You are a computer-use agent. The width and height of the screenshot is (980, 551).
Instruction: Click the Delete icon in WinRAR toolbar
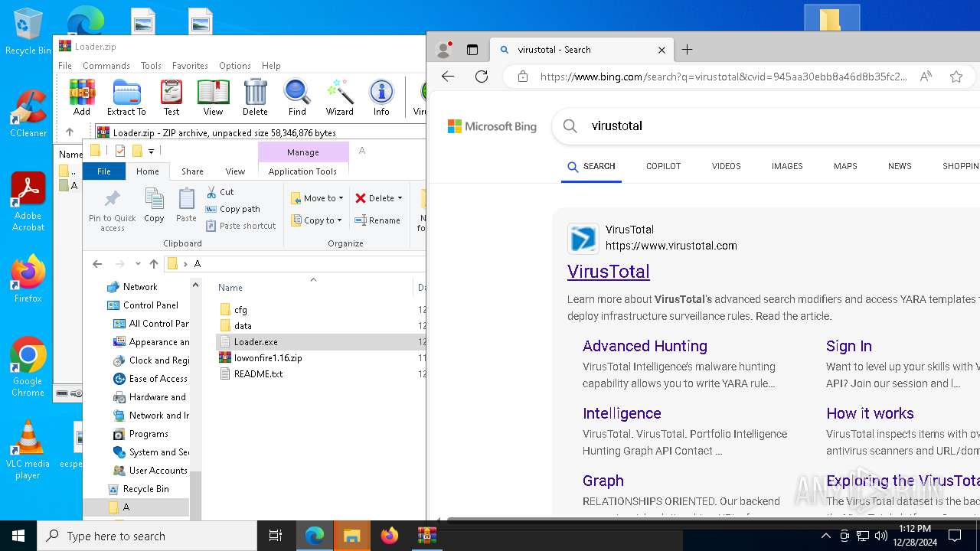tap(255, 97)
